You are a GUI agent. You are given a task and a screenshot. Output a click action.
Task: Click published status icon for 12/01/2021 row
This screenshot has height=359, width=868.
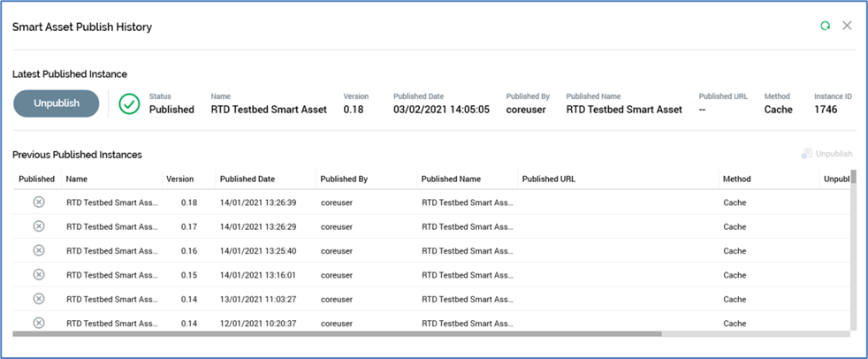pos(38,323)
